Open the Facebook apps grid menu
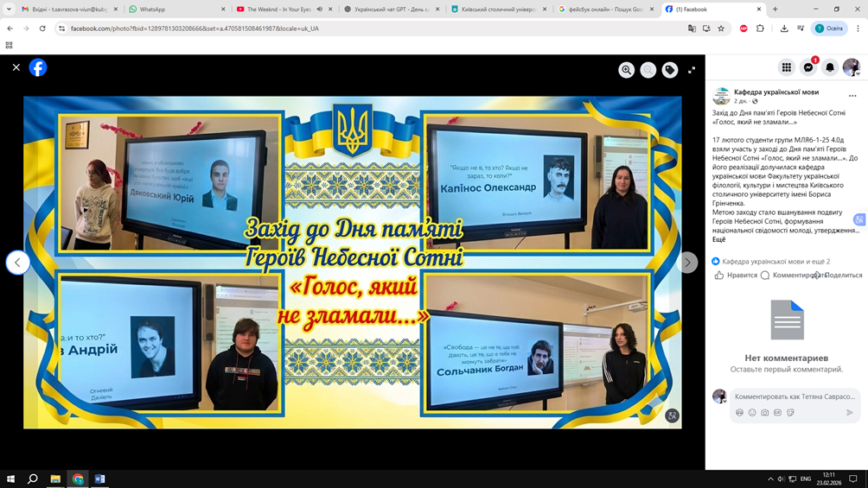868x488 pixels. tap(786, 67)
